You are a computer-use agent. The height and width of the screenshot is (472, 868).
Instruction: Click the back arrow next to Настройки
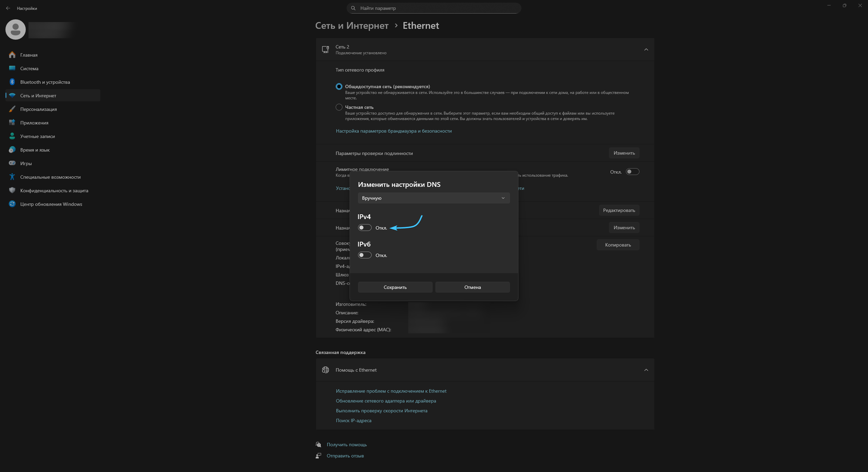(x=8, y=8)
